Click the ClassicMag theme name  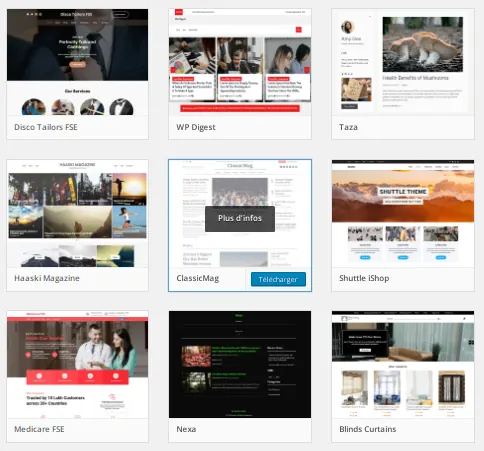pos(198,278)
